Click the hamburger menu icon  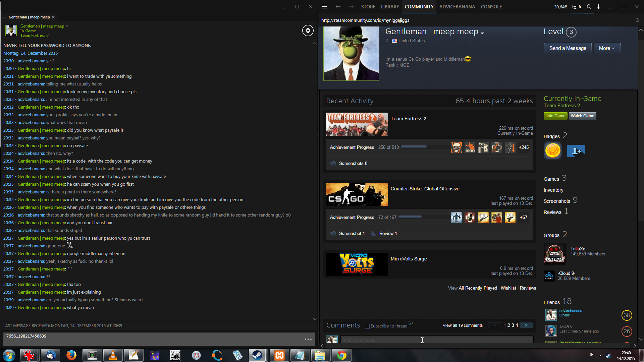coord(325,7)
